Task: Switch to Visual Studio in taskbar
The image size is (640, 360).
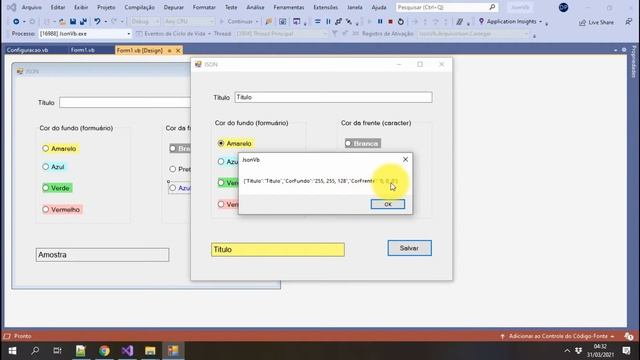Action: pyautogui.click(x=127, y=351)
